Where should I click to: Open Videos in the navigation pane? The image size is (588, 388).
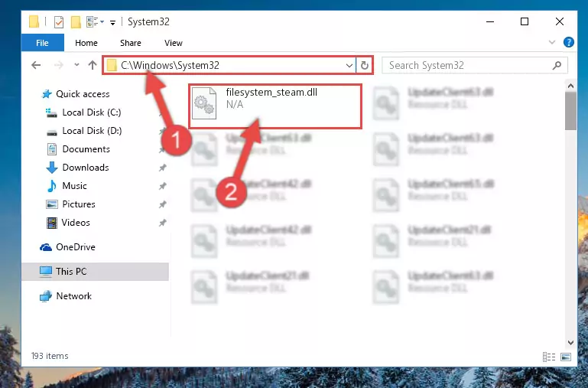pyautogui.click(x=76, y=223)
